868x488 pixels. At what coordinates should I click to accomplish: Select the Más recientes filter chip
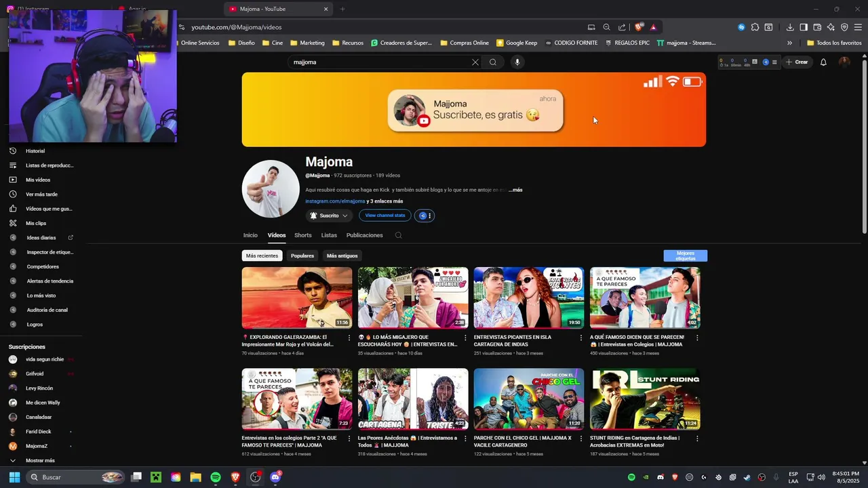pyautogui.click(x=262, y=256)
